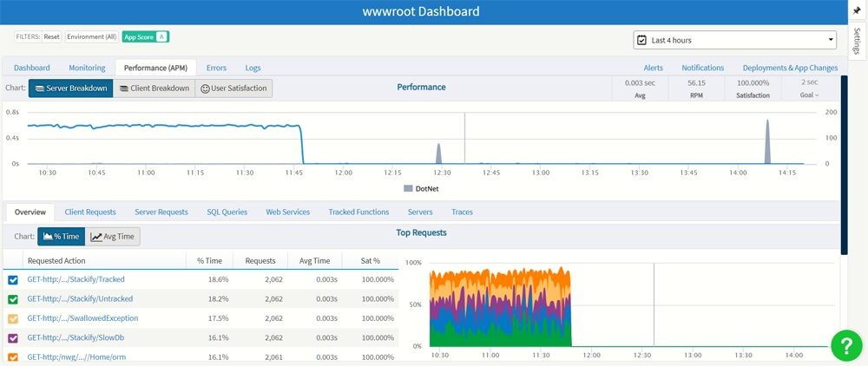This screenshot has height=366, width=868.
Task: Reset the filters
Action: 52,36
